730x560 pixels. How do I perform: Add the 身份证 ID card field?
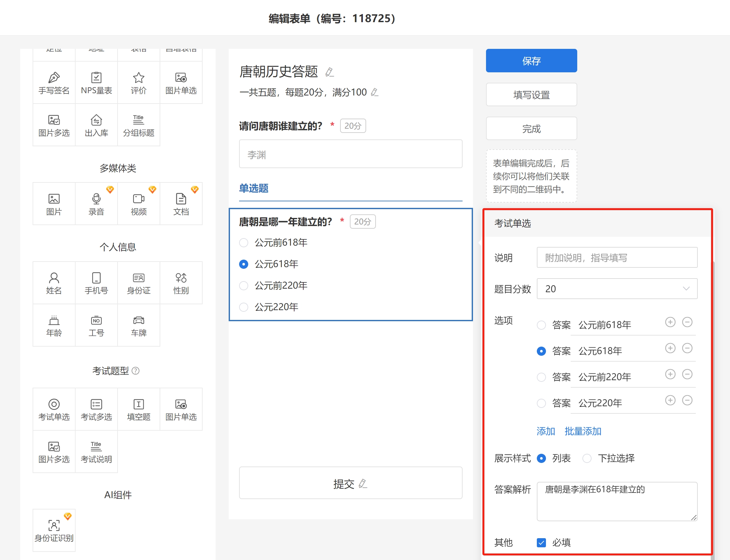point(139,283)
